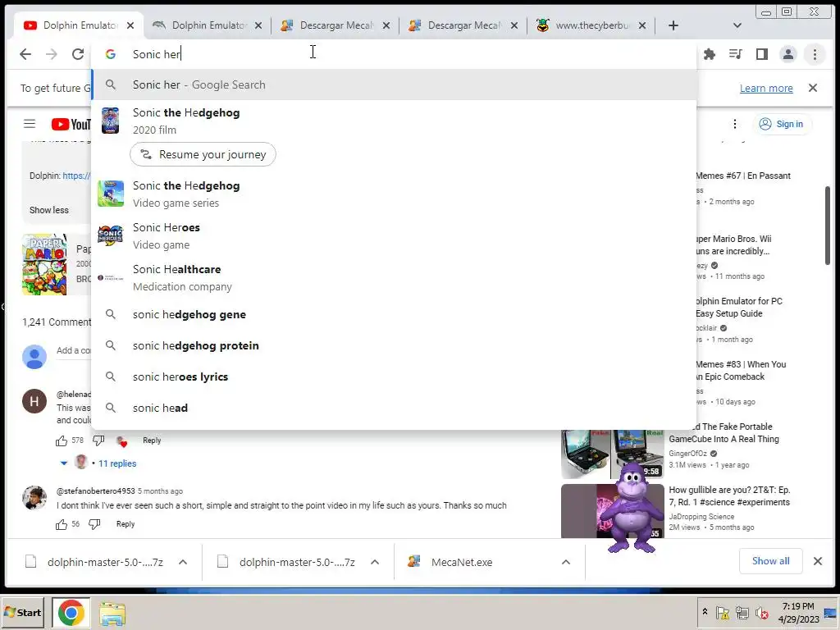Select the 'Sonic Healthcare' suggestion
The image size is (840, 630).
[394, 277]
